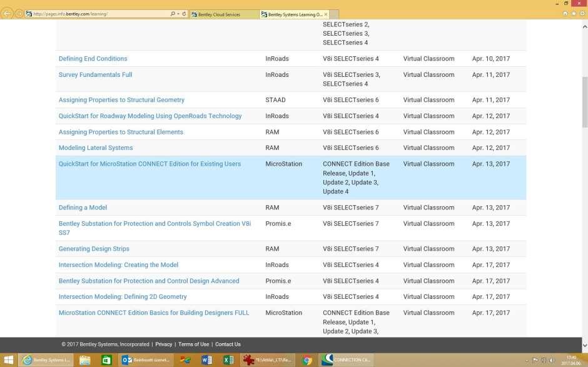
Task: Click the Apr. 10, 2017 date cell
Action: [x=491, y=59]
